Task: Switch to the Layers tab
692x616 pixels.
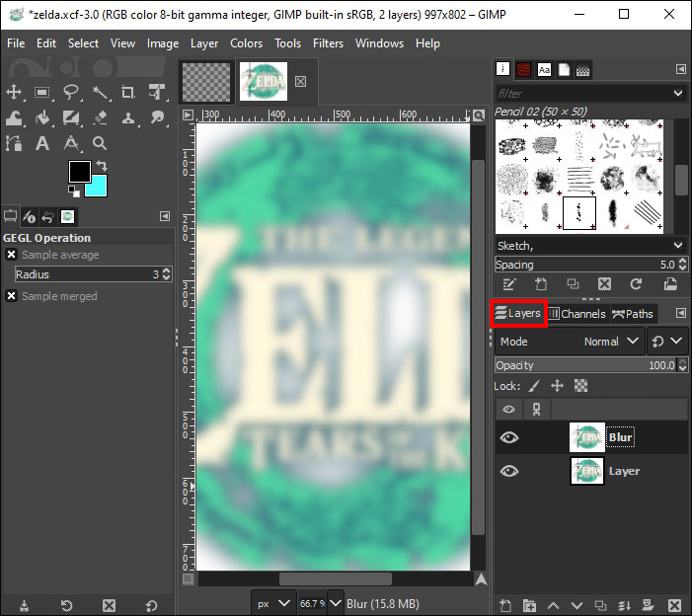Action: coord(518,313)
